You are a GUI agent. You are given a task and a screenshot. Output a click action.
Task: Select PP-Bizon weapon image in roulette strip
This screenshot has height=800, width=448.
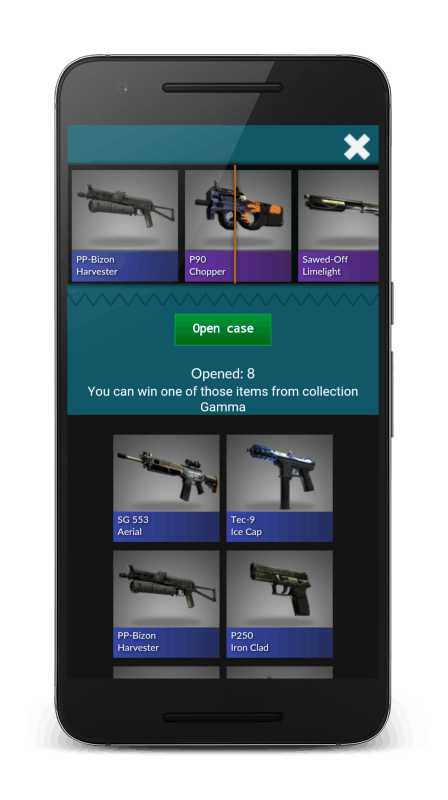click(x=125, y=210)
